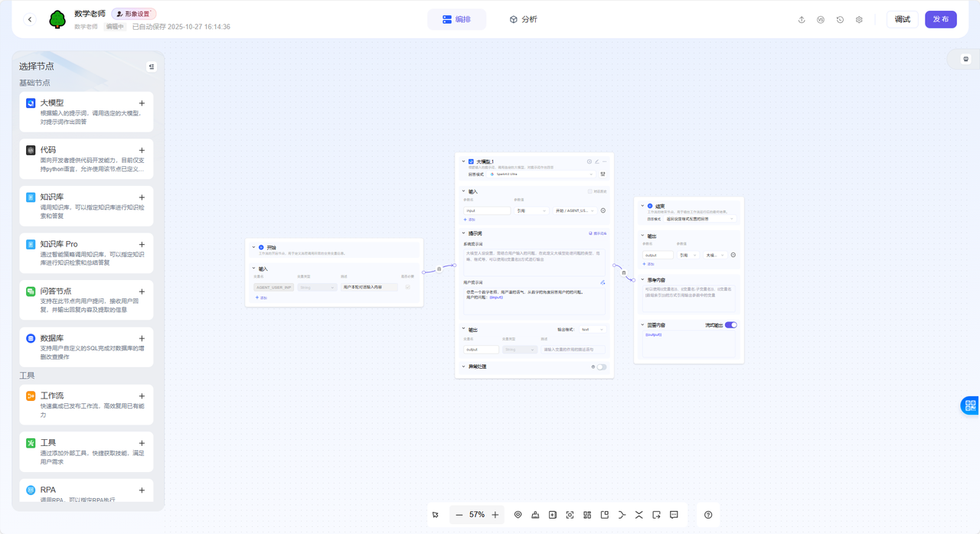
Task: Enable the 异常处理 switch
Action: tap(602, 366)
